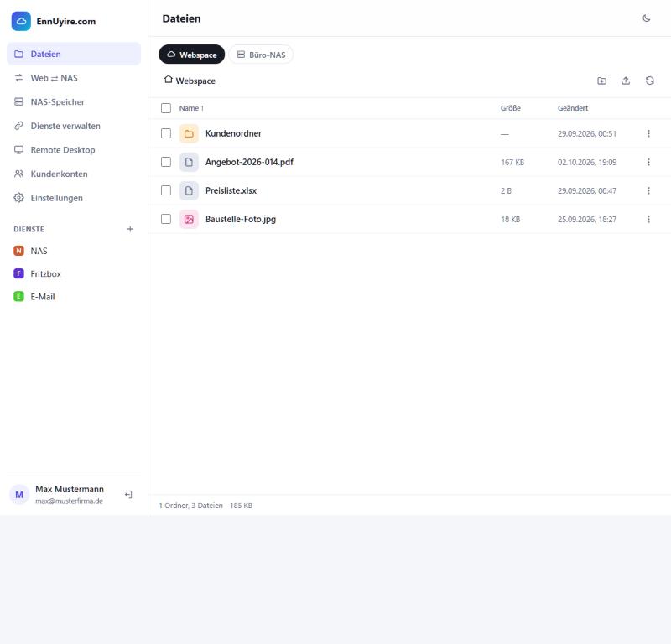The width and height of the screenshot is (671, 644).
Task: Click the 167 KB size cell
Action: (512, 162)
